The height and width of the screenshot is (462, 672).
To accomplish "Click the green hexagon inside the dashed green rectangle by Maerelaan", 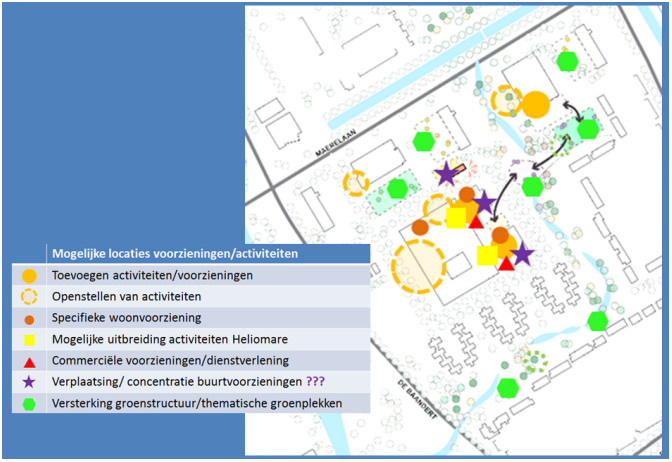I will pos(397,189).
